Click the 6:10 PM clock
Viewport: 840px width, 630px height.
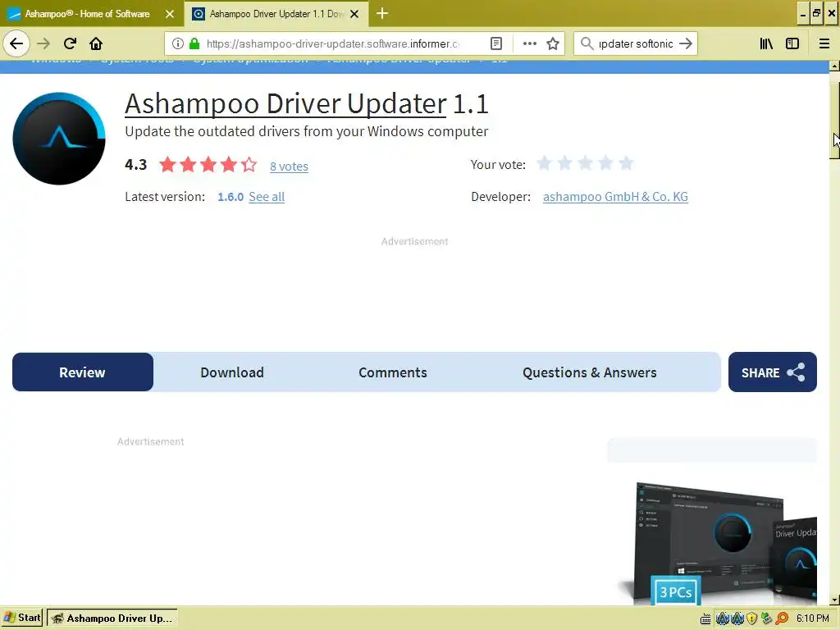click(x=813, y=619)
